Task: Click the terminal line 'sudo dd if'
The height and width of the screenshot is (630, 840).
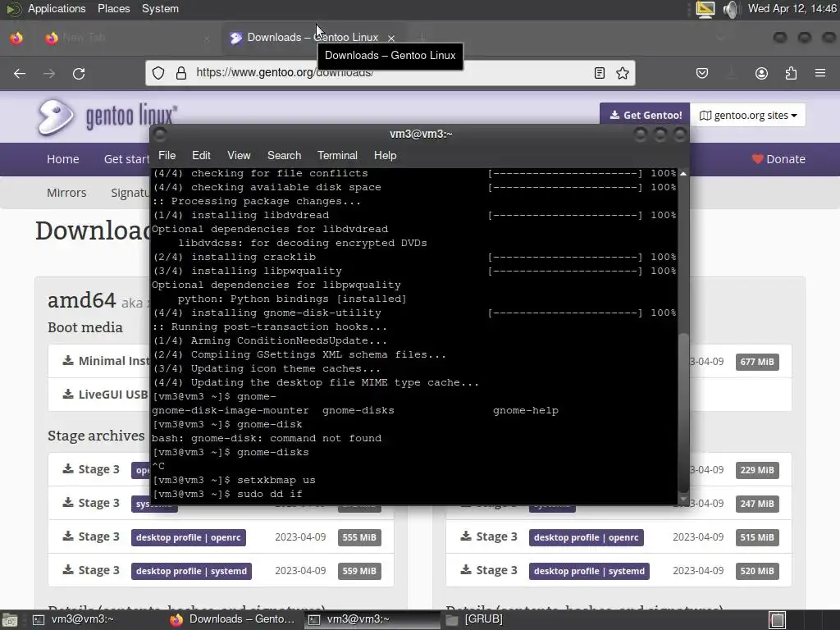Action: click(269, 494)
